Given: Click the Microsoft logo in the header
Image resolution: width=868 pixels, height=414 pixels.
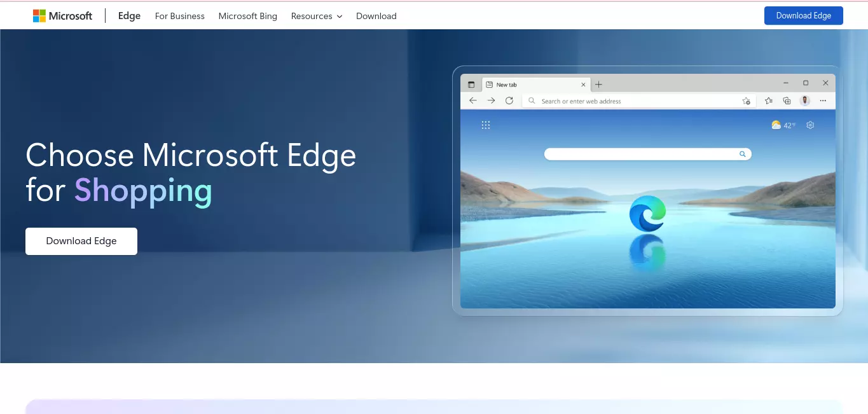Looking at the screenshot, I should [x=62, y=16].
